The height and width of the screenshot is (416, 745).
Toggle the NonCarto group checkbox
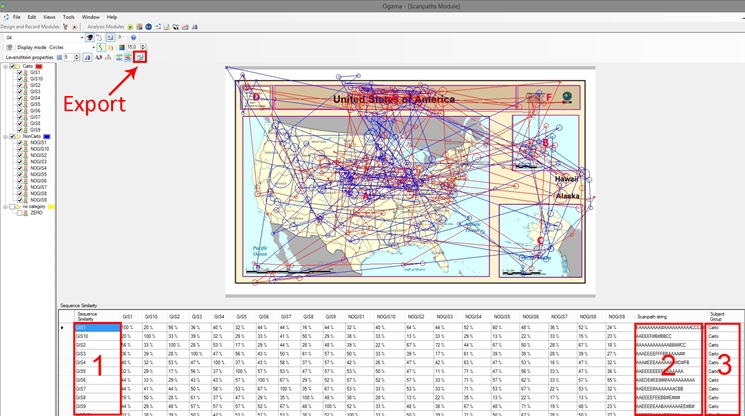[12, 136]
